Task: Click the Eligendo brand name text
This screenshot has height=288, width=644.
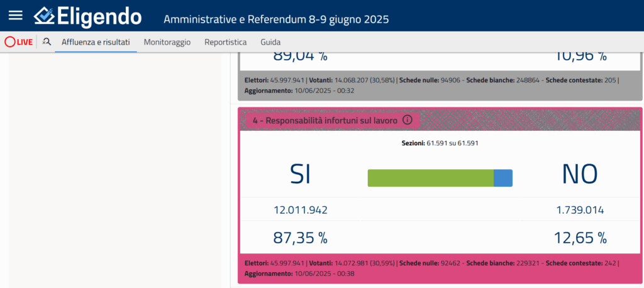Action: point(99,16)
